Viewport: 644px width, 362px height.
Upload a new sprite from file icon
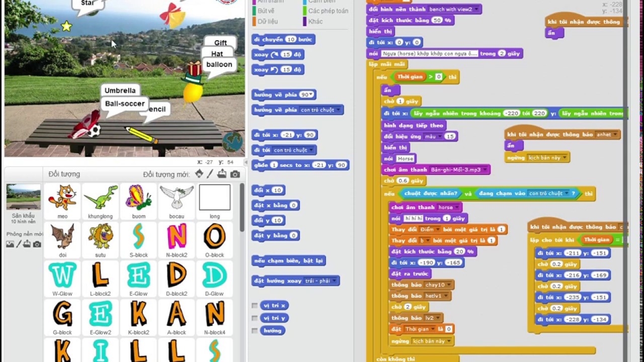tap(222, 174)
